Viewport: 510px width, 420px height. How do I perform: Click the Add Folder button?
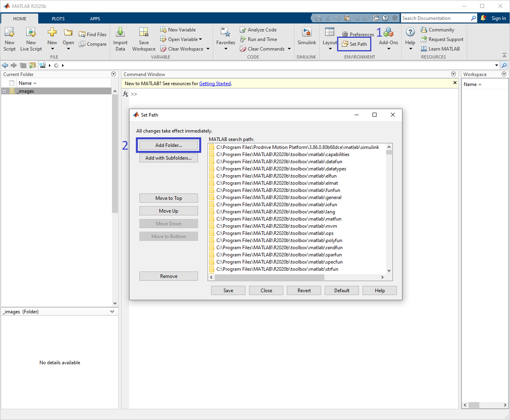(169, 145)
